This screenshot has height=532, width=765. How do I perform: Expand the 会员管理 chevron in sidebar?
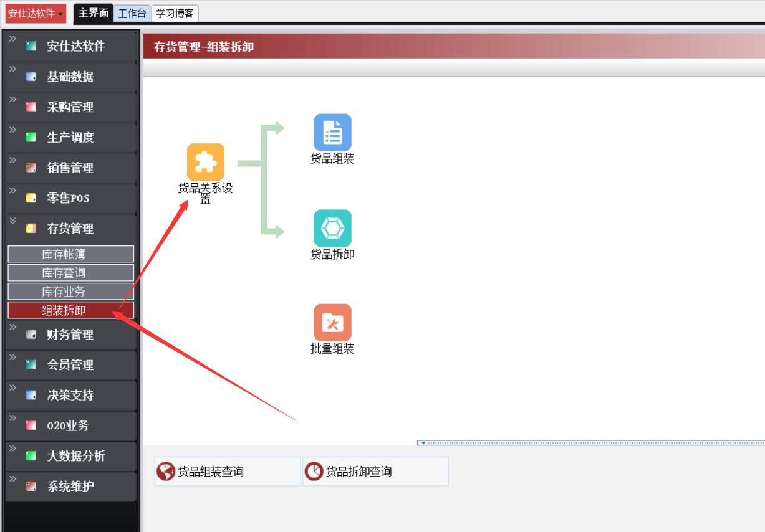(x=12, y=357)
